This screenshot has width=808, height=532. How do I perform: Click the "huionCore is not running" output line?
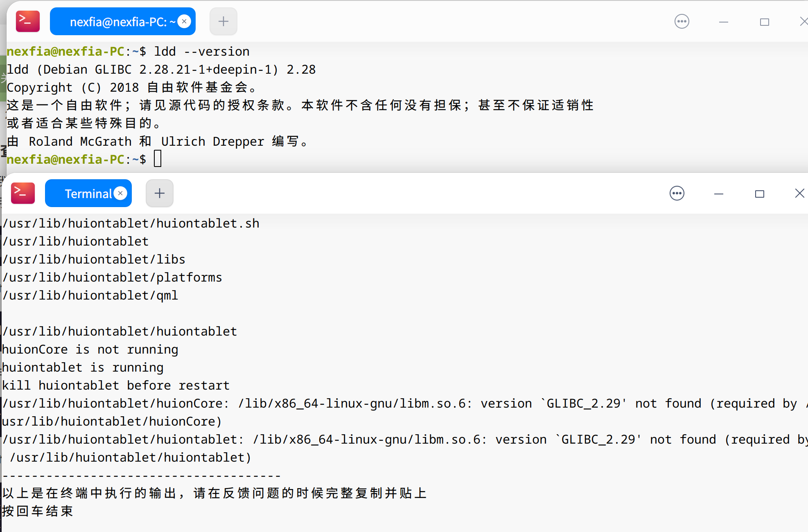(x=90, y=349)
